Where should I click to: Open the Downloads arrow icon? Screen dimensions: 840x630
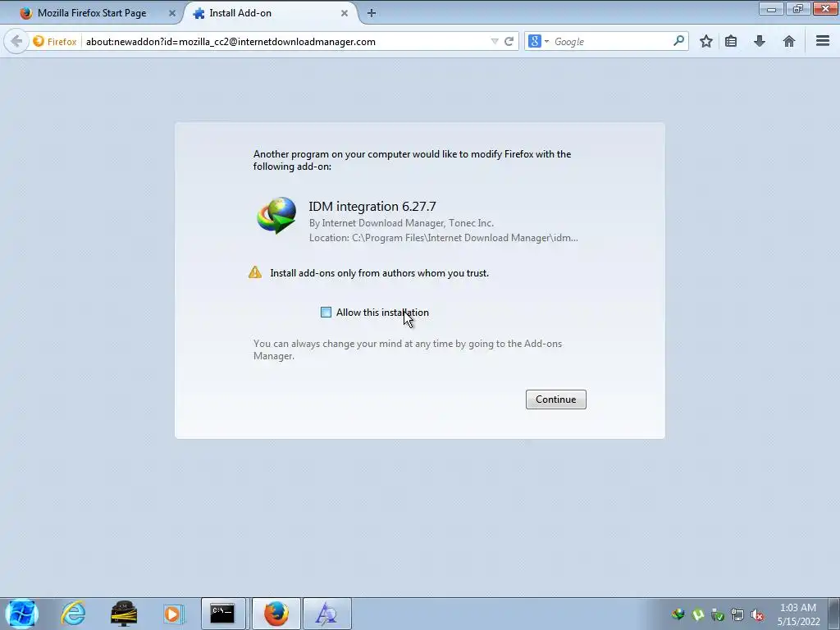[x=759, y=41]
